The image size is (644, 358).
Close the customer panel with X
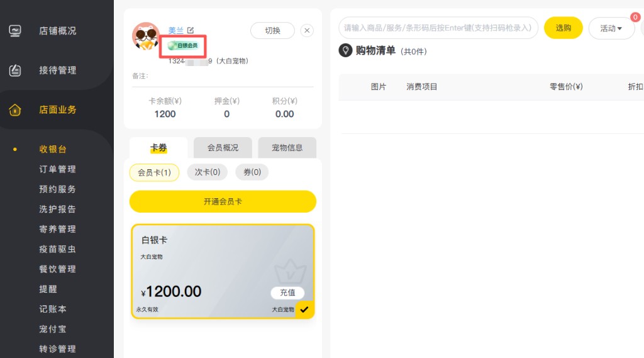click(307, 30)
